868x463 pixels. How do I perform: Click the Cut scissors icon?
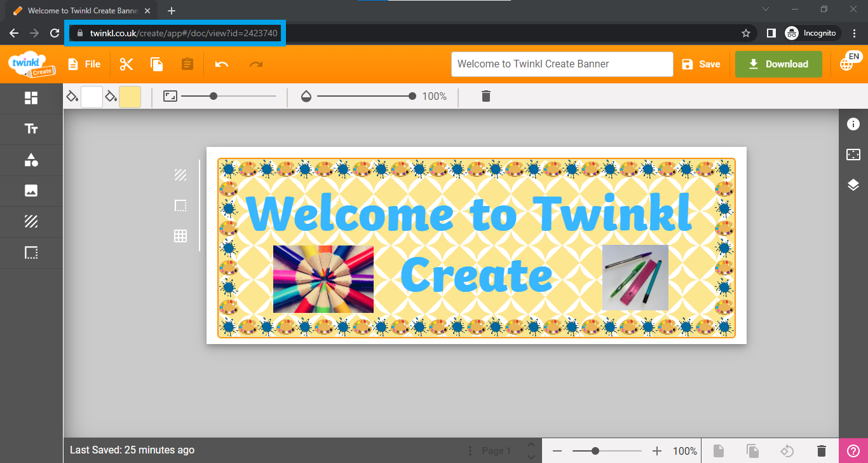tap(126, 64)
